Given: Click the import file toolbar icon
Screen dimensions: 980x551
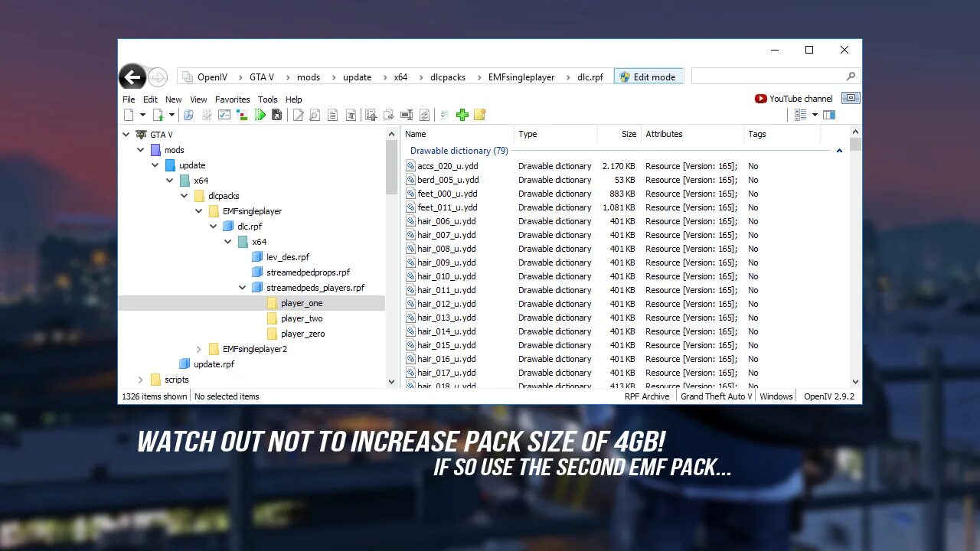Looking at the screenshot, I should click(158, 115).
